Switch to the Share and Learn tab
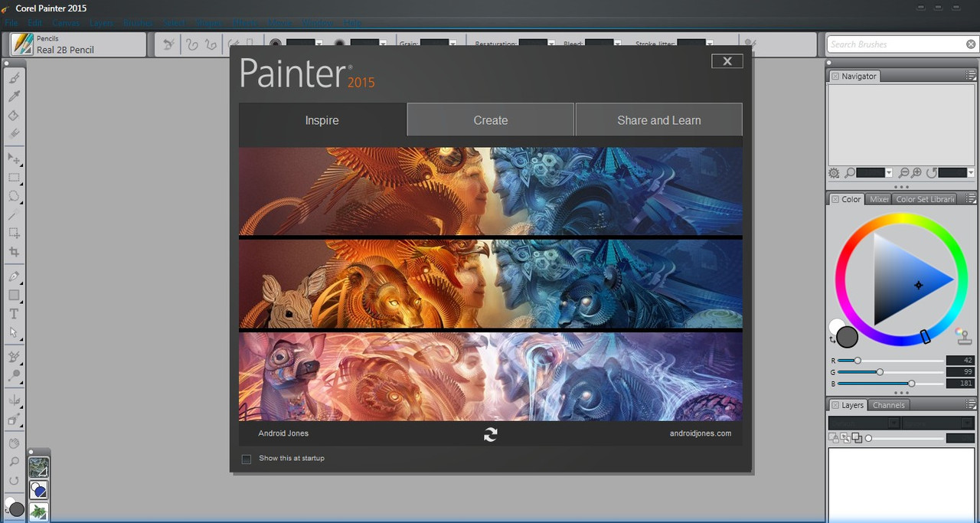The image size is (980, 523). (659, 120)
